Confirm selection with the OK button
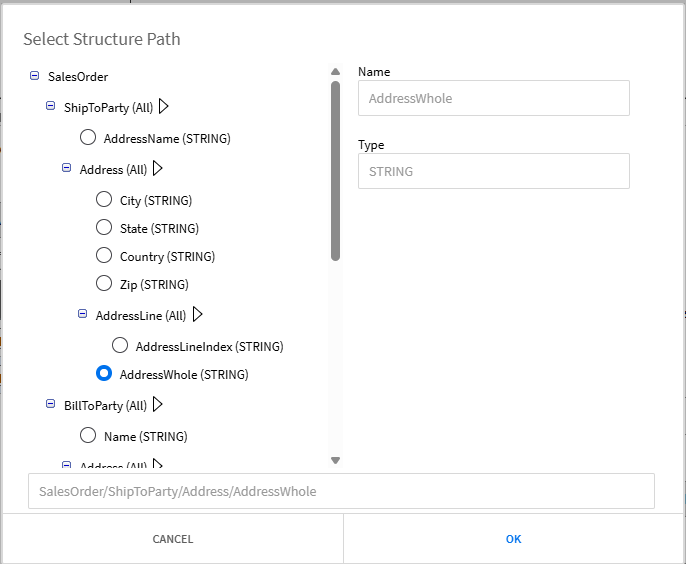Viewport: 686px width, 564px height. click(x=514, y=539)
